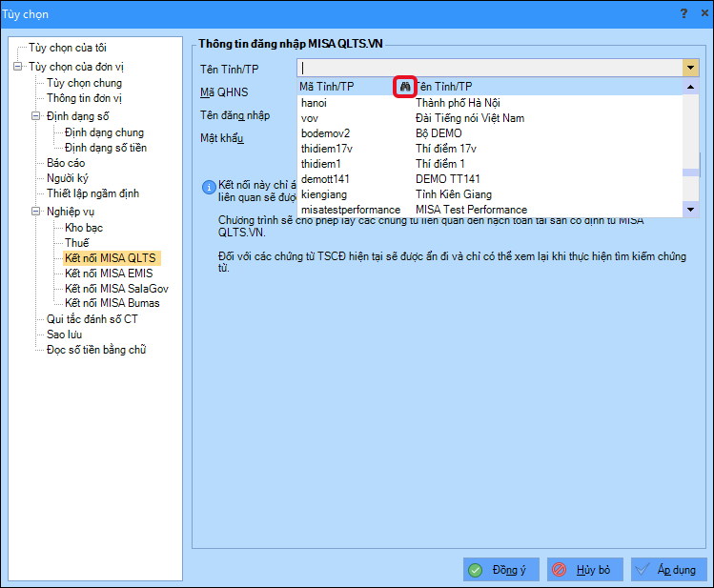714x588 pixels.
Task: Open the Tên Tỉnh/TP dropdown arrow
Action: (691, 68)
